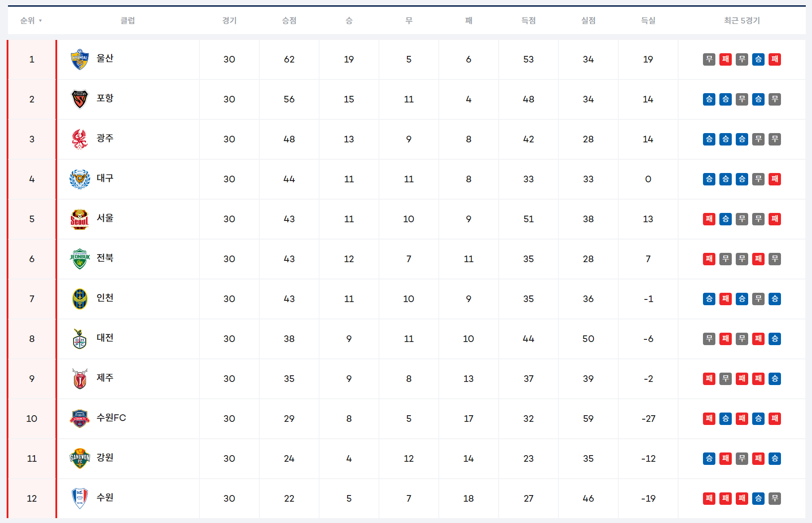Click 울산's points value 62
Image resolution: width=812 pixels, height=523 pixels.
click(289, 59)
